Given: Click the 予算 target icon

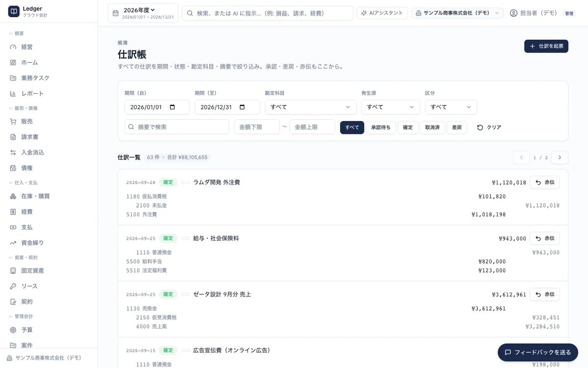Looking at the screenshot, I should (x=13, y=330).
